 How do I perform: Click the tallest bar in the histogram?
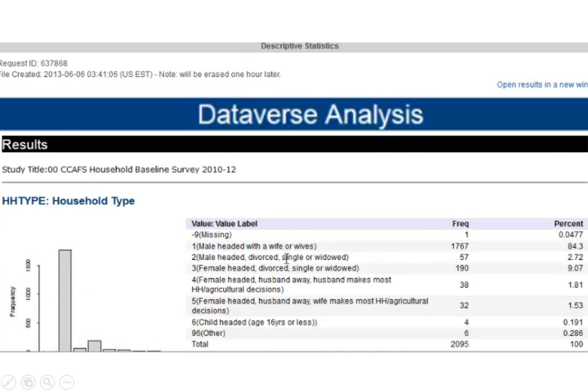click(x=65, y=300)
